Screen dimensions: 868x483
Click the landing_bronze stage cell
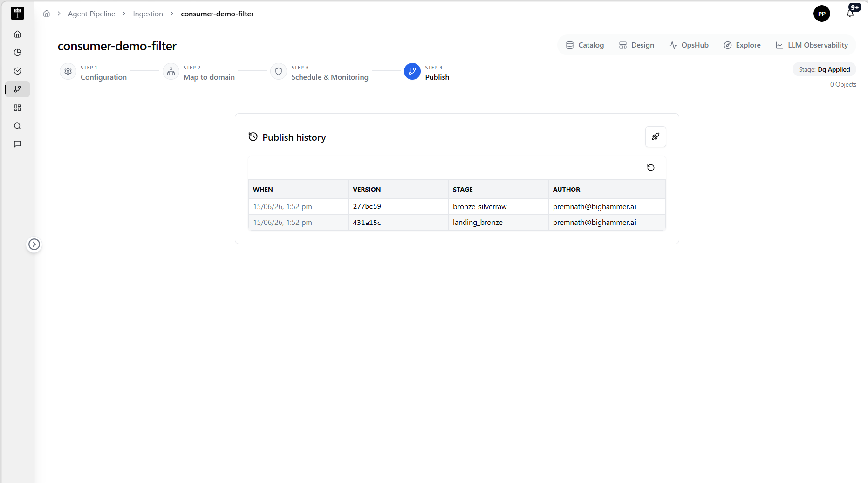coord(498,223)
